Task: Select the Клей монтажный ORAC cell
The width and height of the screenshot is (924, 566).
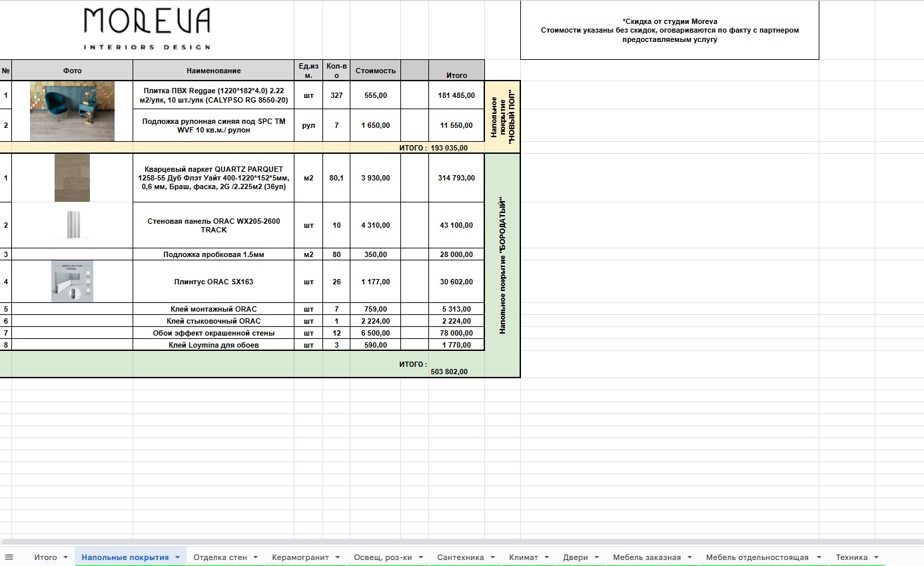Action: (x=213, y=309)
